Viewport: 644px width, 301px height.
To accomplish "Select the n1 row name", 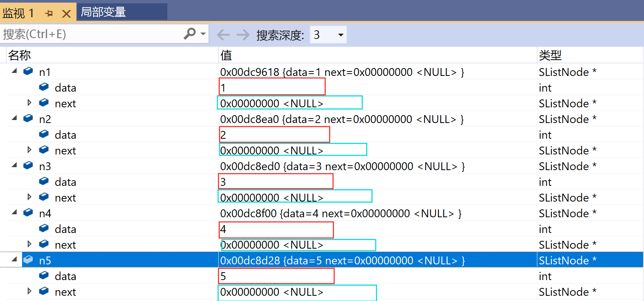I will click(45, 72).
